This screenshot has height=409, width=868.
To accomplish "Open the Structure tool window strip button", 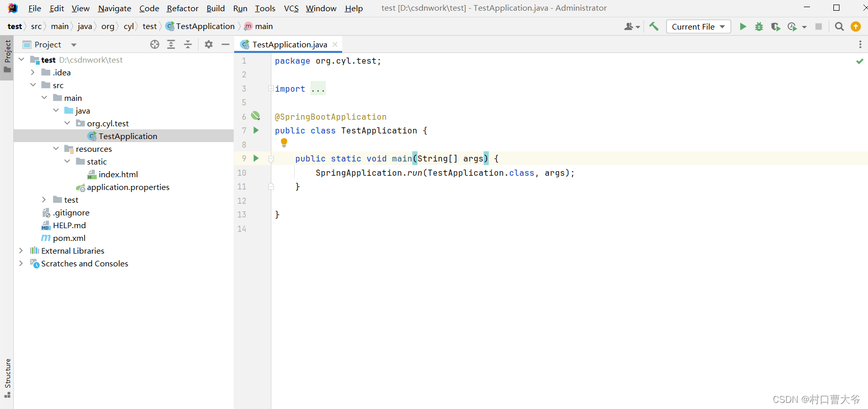I will 8,378.
